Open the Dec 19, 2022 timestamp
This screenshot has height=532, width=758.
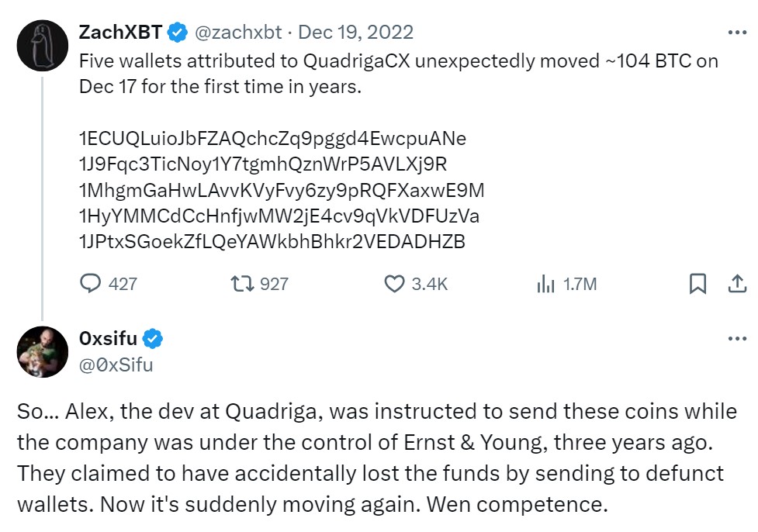point(356,32)
